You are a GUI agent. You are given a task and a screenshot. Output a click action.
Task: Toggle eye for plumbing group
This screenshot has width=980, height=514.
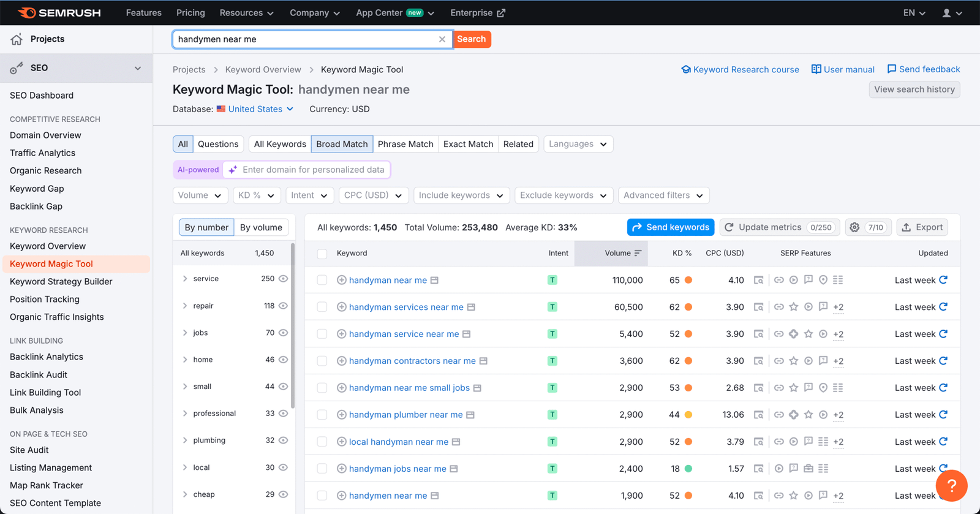click(283, 440)
